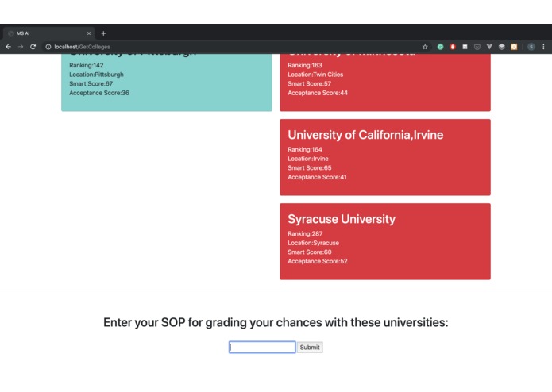Screen dimensions: 552x392
Task: Select the MS AI browser tab
Action: [x=48, y=33]
